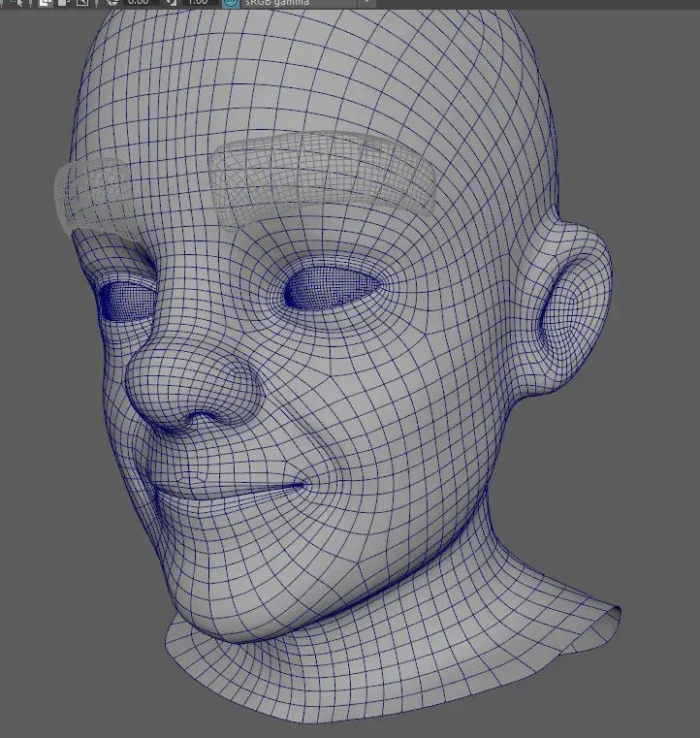This screenshot has height=738, width=700.
Task: Click the exposure icon left of 0.00
Action: click(x=112, y=3)
